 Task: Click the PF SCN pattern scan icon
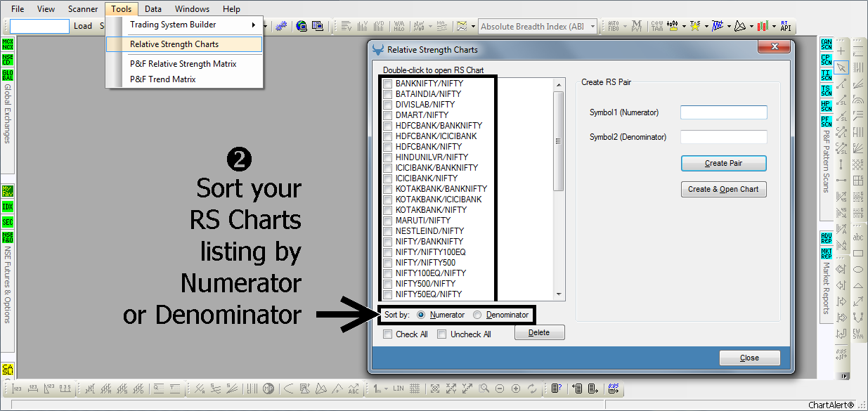click(827, 121)
